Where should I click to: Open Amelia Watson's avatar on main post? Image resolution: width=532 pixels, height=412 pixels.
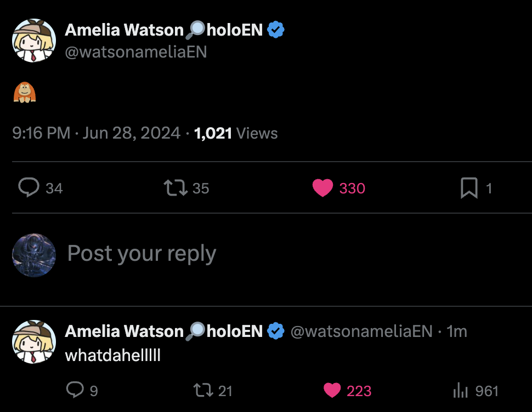coord(34,41)
